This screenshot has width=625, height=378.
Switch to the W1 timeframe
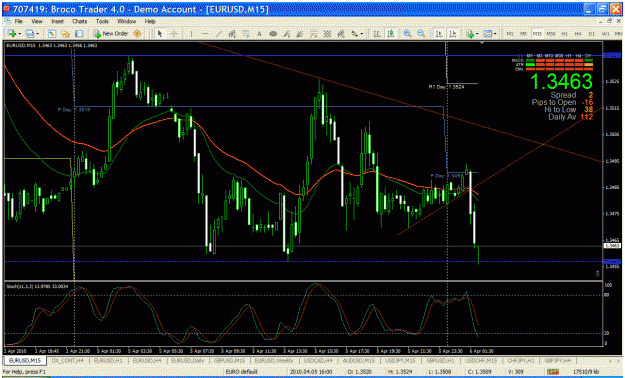pyautogui.click(x=606, y=34)
